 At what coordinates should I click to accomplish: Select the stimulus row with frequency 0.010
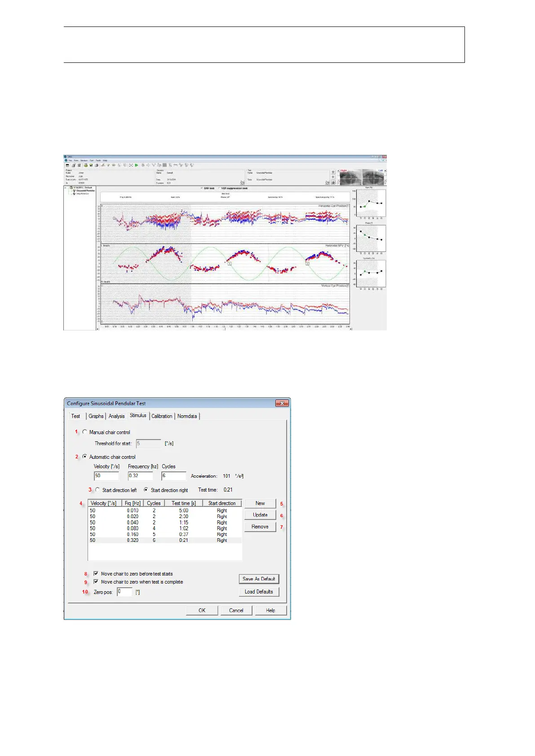165,510
